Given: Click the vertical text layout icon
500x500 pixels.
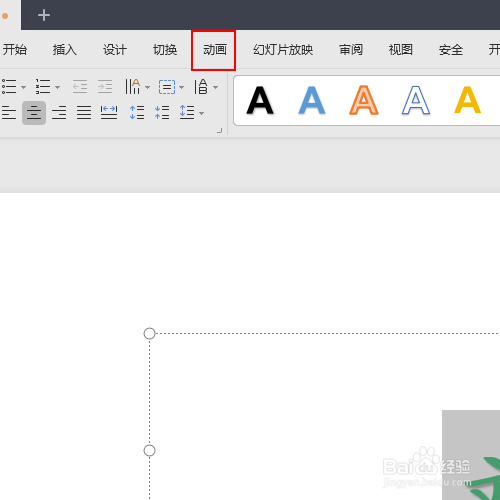Looking at the screenshot, I should 201,87.
